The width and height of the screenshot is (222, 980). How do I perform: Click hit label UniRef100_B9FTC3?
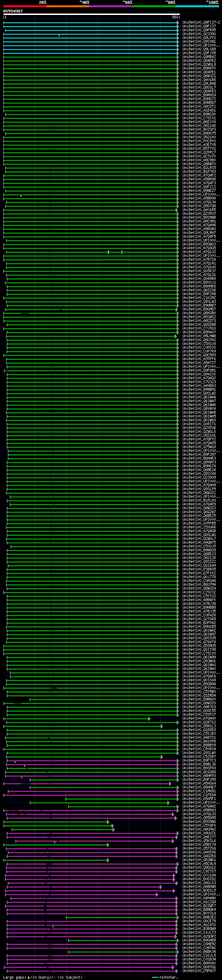tap(199, 761)
